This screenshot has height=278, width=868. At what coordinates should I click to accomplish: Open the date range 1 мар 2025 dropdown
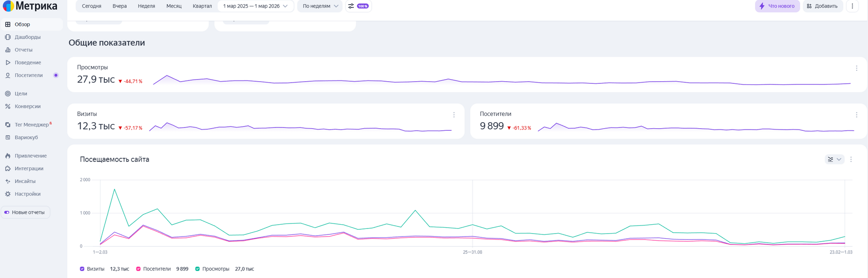click(256, 6)
